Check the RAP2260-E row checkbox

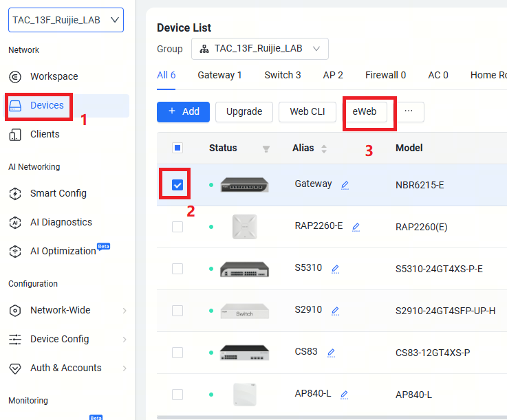point(177,227)
